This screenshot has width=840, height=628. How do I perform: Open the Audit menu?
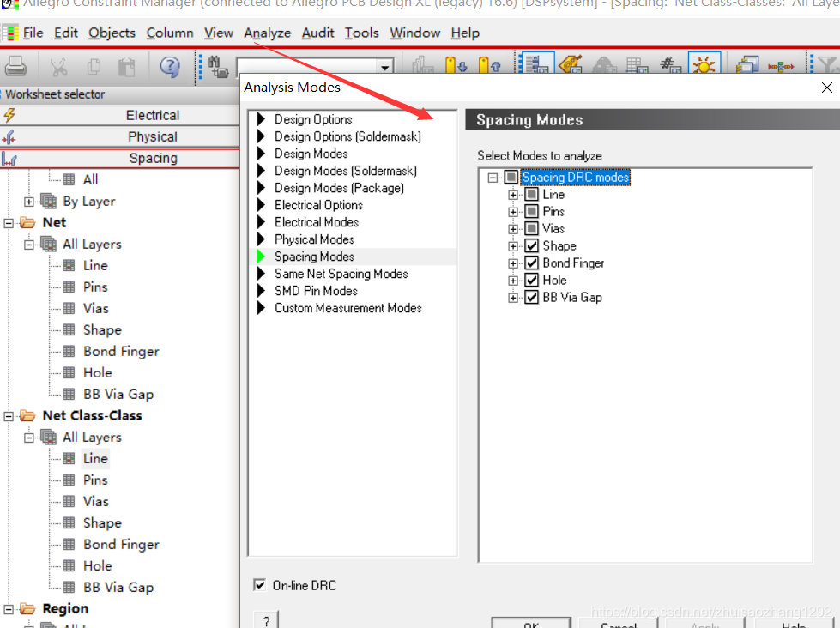317,33
